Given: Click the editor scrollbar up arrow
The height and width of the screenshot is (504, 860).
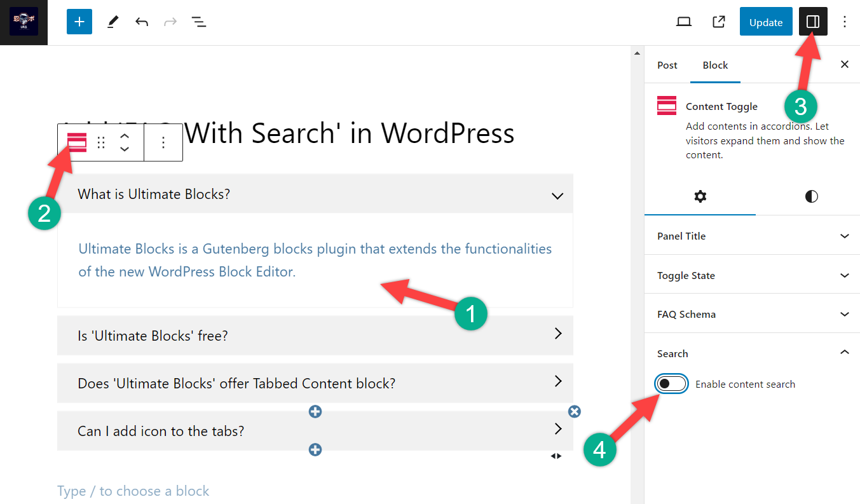Looking at the screenshot, I should point(638,53).
